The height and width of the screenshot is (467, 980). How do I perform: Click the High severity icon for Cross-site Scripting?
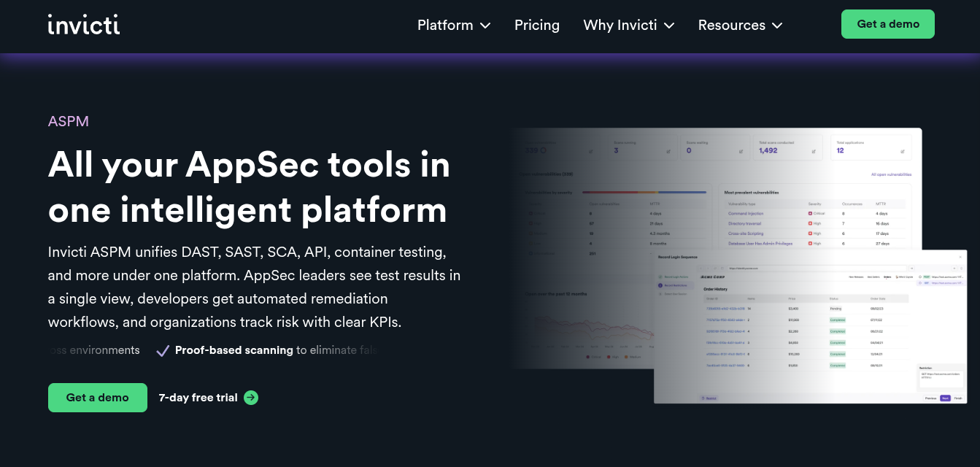810,233
